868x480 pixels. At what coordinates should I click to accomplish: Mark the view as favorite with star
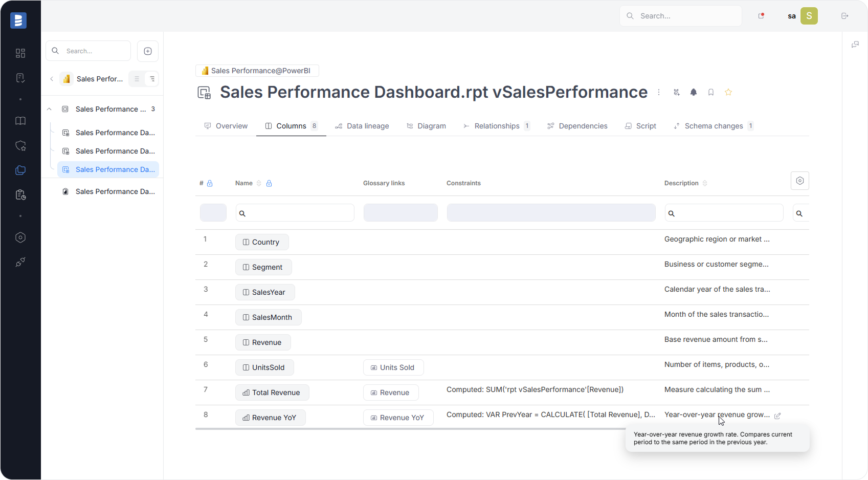728,92
